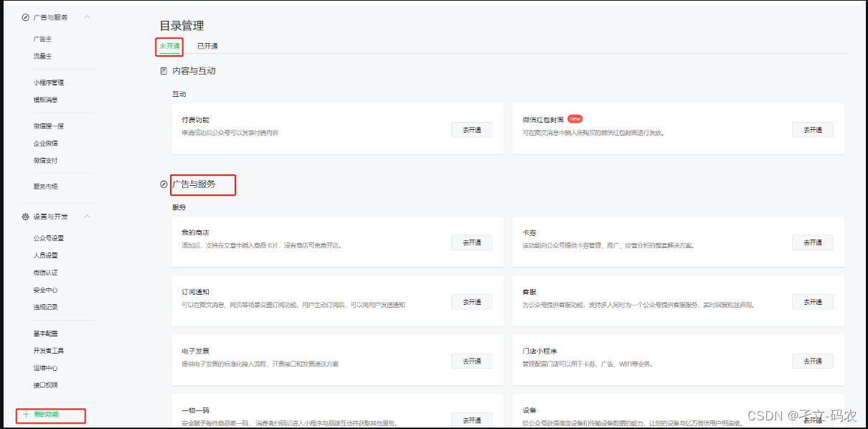
Task: Open 模板消息 in the sidebar
Action: (45, 100)
